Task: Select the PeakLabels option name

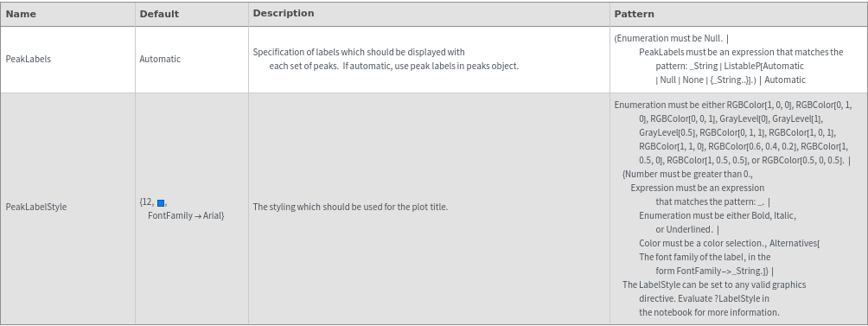Action: pos(28,59)
